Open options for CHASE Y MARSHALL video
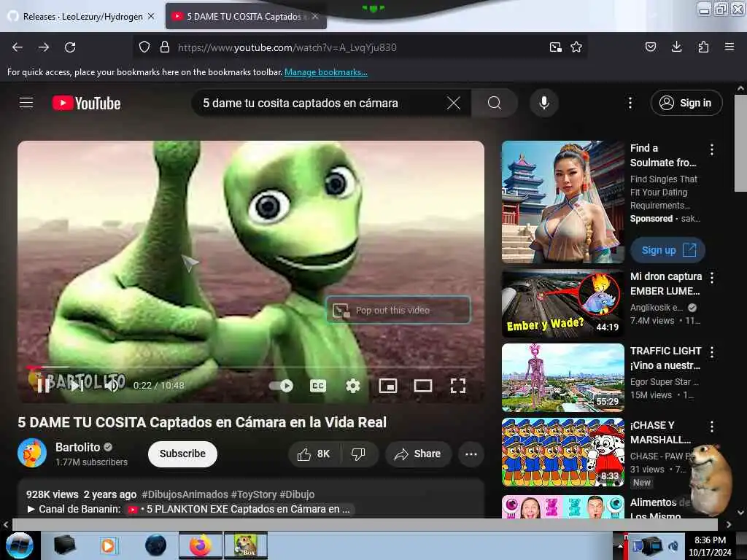This screenshot has height=560, width=747. [712, 426]
